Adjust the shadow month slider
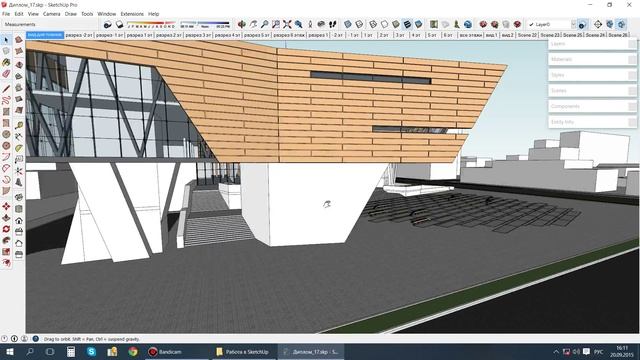 (151, 24)
